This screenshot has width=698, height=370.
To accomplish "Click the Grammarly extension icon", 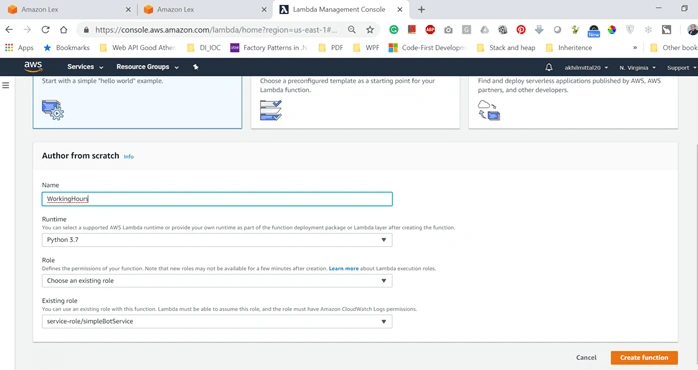I will (x=394, y=30).
